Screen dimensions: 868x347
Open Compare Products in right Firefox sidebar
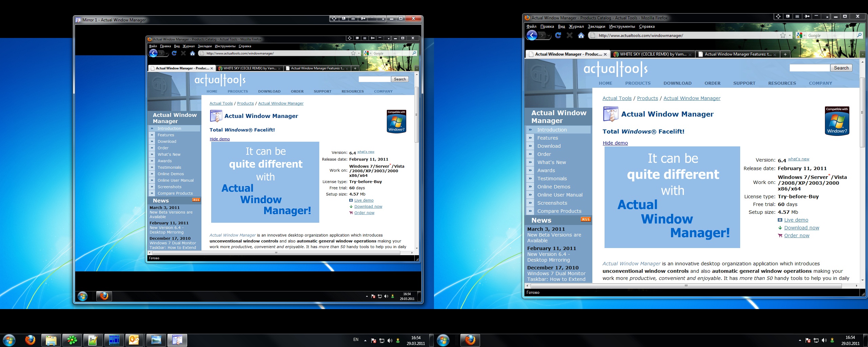point(559,211)
